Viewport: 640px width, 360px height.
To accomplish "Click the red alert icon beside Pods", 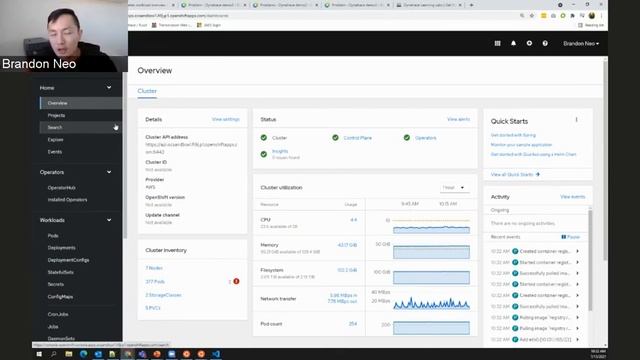I will (236, 281).
